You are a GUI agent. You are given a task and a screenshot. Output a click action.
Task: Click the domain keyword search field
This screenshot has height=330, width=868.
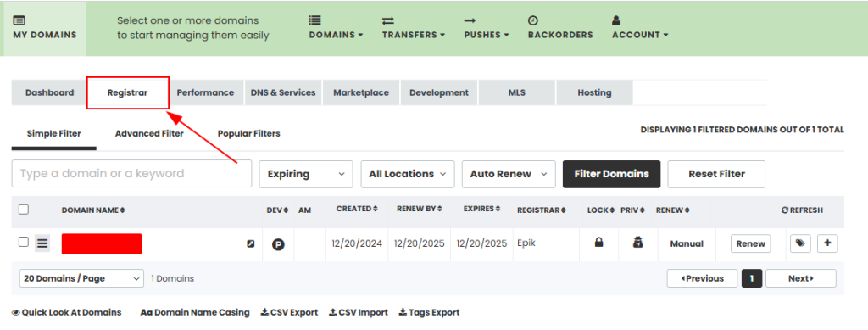tap(131, 174)
